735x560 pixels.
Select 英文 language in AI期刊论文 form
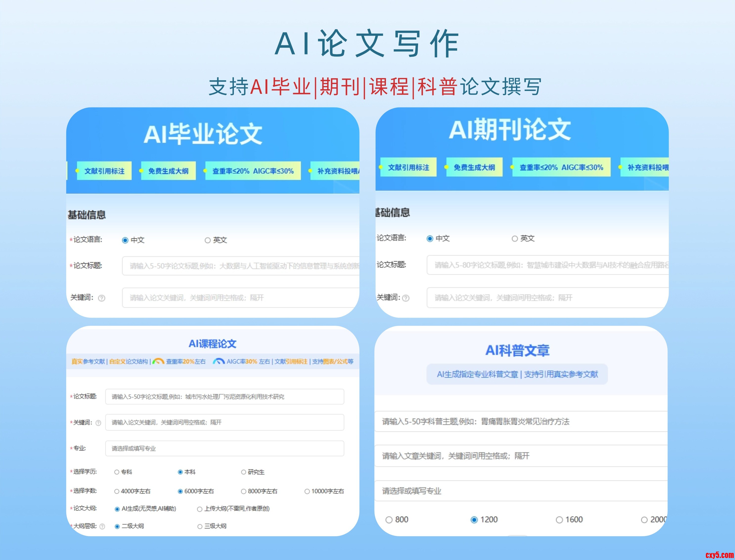tap(514, 239)
